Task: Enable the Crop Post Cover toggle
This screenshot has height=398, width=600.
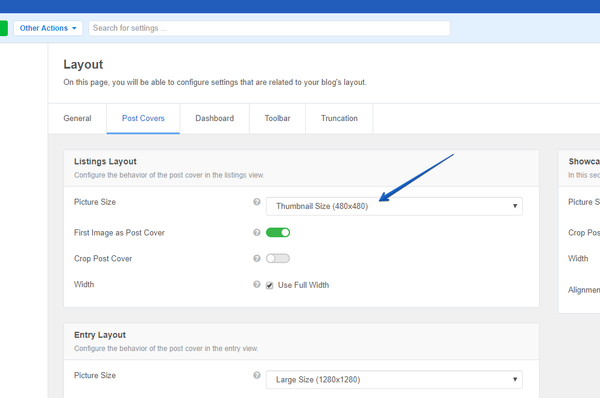Action: tap(278, 258)
